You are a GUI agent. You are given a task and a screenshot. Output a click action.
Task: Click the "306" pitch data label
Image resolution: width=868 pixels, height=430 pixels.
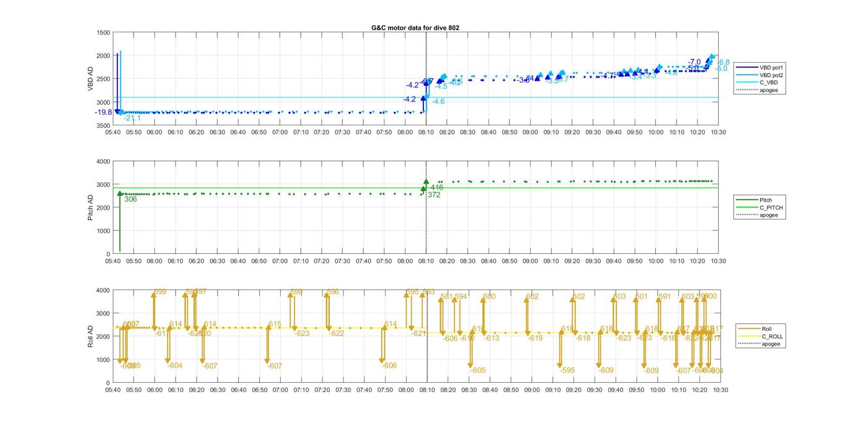click(x=130, y=199)
